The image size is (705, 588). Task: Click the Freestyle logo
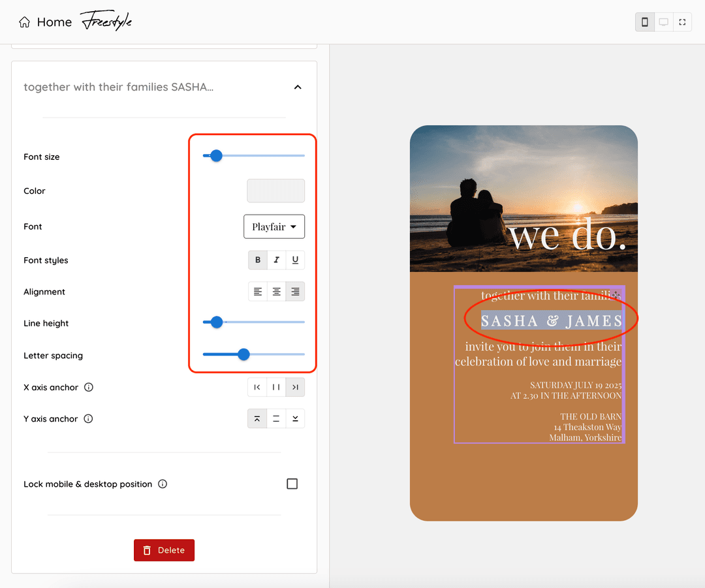106,22
